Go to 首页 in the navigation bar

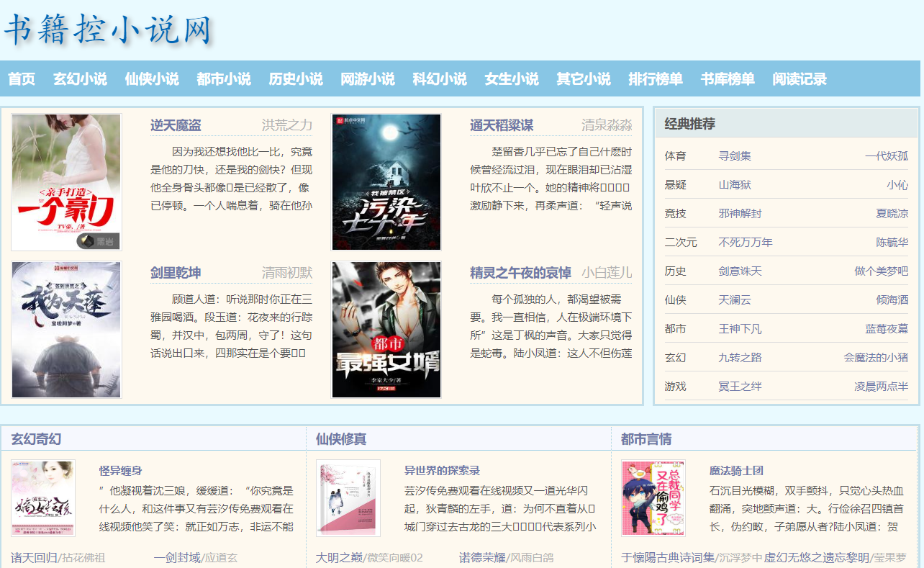tap(22, 79)
